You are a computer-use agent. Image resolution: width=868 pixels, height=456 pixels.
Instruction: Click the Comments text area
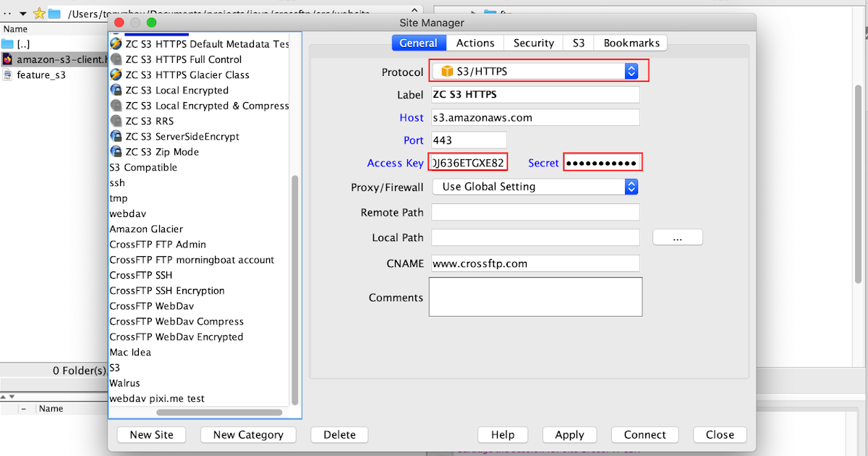[535, 297]
